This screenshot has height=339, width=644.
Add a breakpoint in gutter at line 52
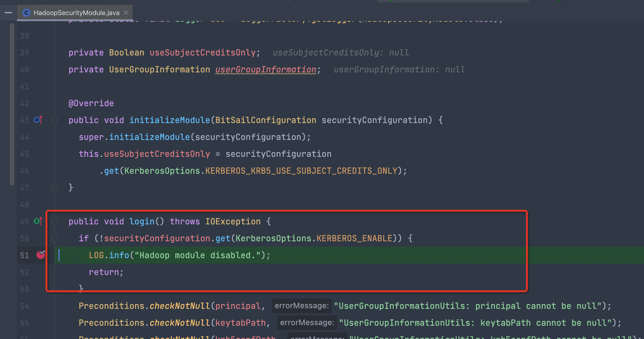[41, 272]
